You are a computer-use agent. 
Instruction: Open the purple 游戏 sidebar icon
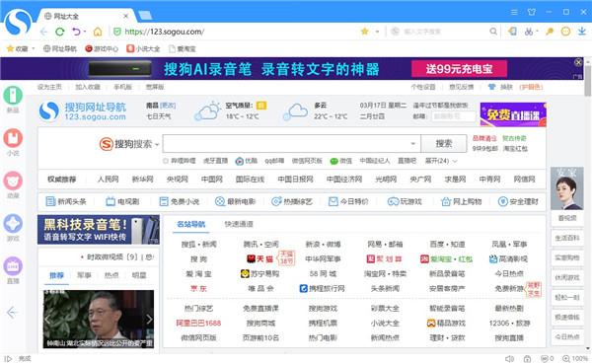[x=13, y=224]
